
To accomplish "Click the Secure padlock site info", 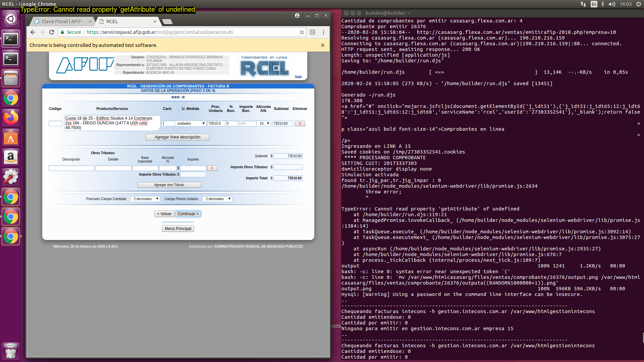I will coord(71,32).
